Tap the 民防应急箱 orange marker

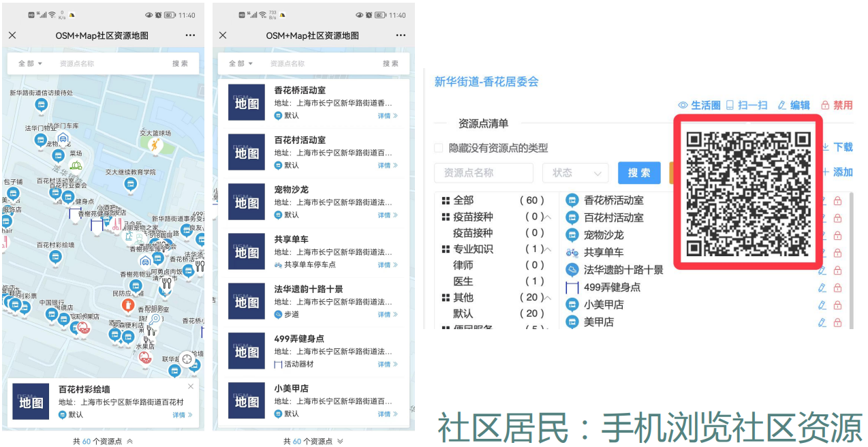128,305
